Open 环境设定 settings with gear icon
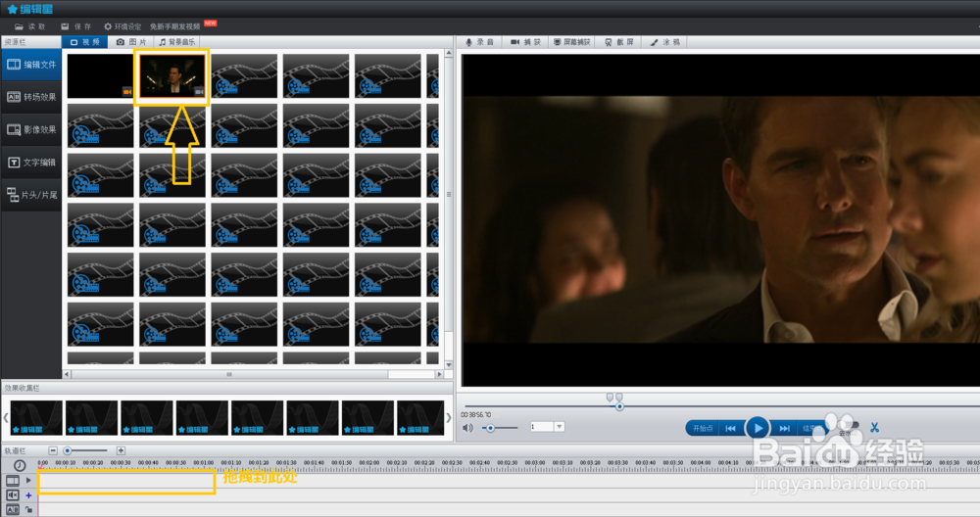Image resolution: width=980 pixels, height=517 pixels. (x=122, y=26)
